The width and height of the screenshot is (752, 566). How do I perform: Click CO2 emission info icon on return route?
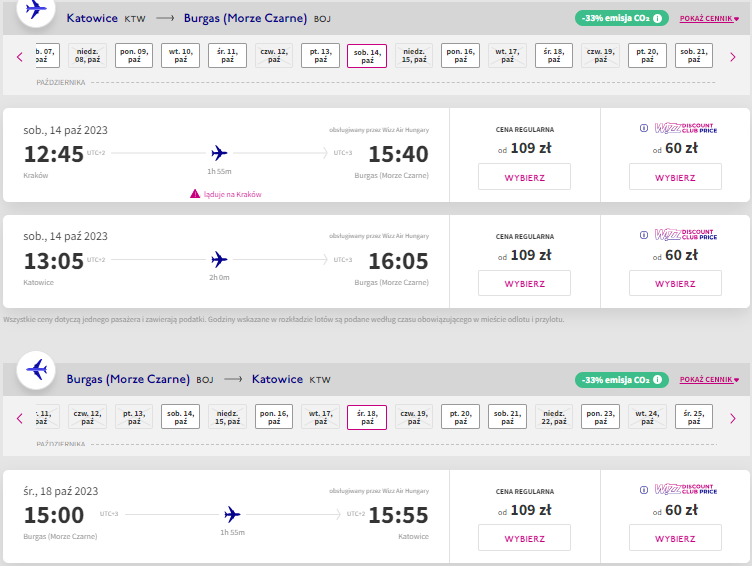[x=658, y=379]
